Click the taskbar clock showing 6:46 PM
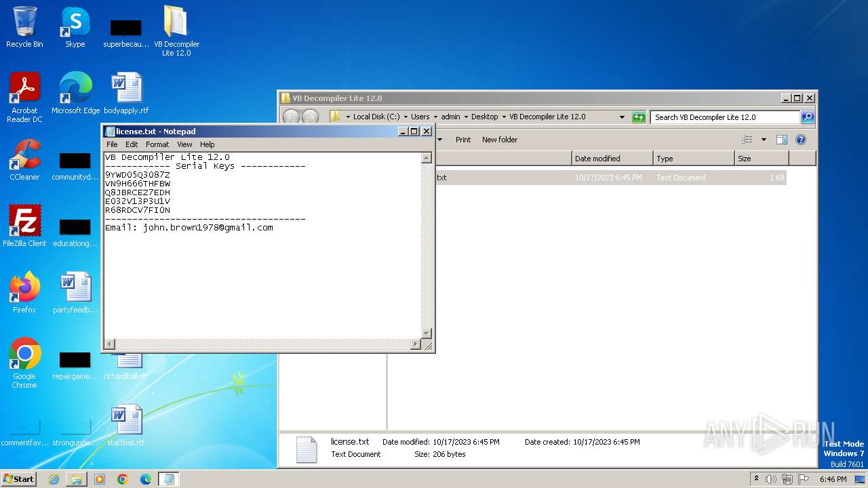The image size is (868, 488). pyautogui.click(x=833, y=479)
